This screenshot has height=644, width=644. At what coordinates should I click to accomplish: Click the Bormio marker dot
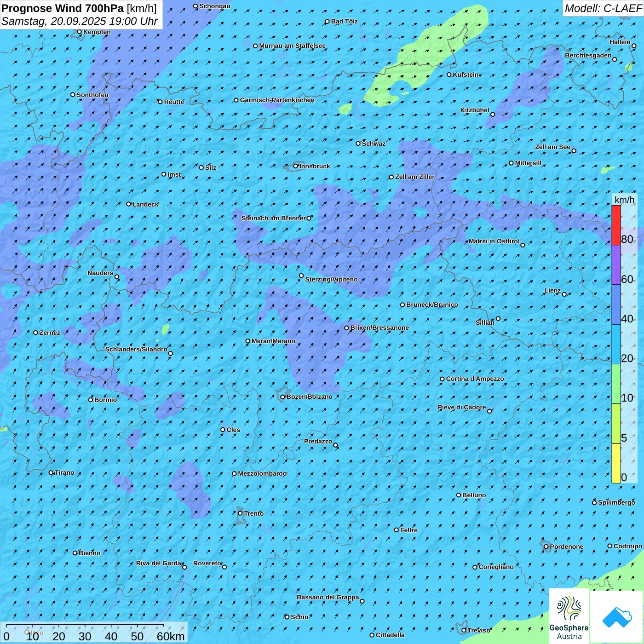(91, 400)
